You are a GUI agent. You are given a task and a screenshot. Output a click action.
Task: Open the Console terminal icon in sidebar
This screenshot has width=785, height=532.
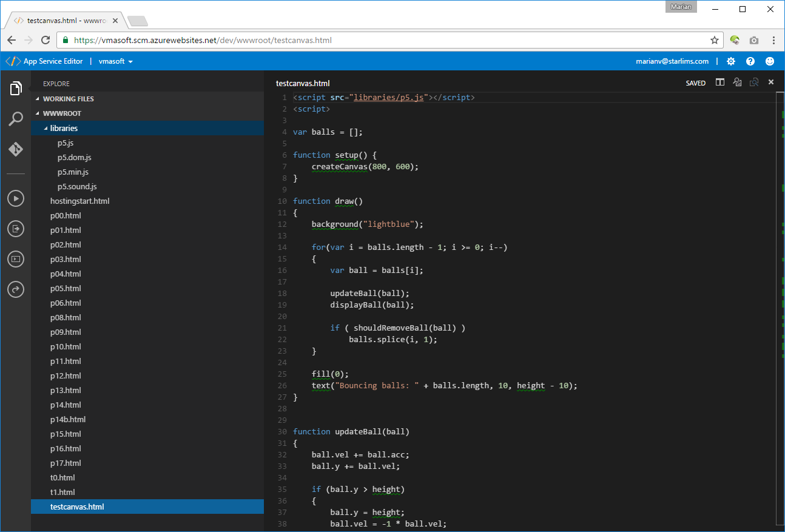[16, 259]
